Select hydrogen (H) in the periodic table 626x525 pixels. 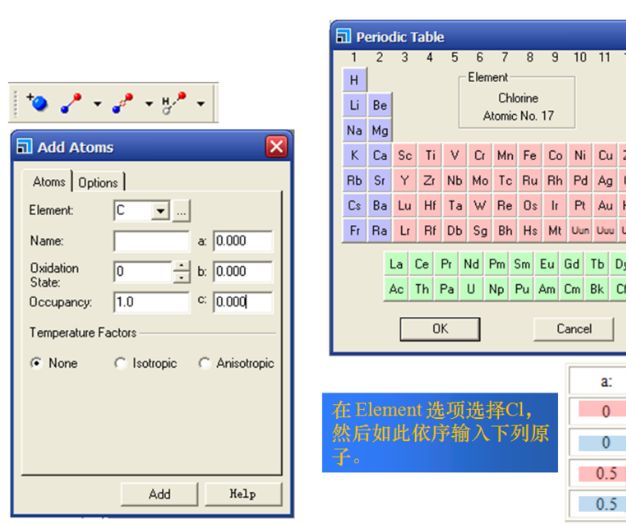355,79
